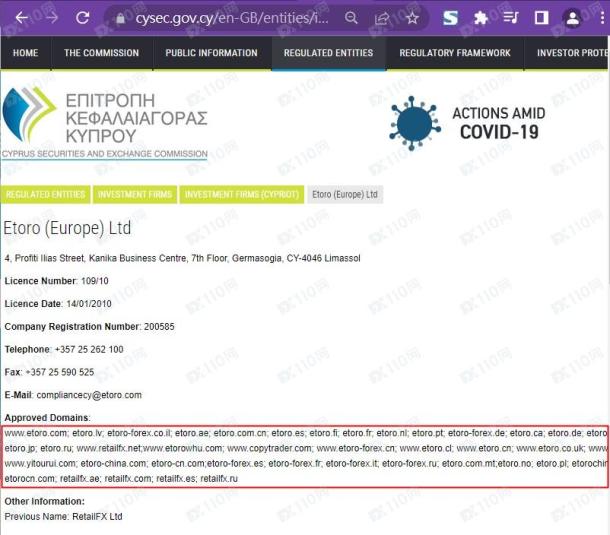Viewport: 610px width, 535px height.
Task: Click the Approved Domains label
Action: coord(47,418)
